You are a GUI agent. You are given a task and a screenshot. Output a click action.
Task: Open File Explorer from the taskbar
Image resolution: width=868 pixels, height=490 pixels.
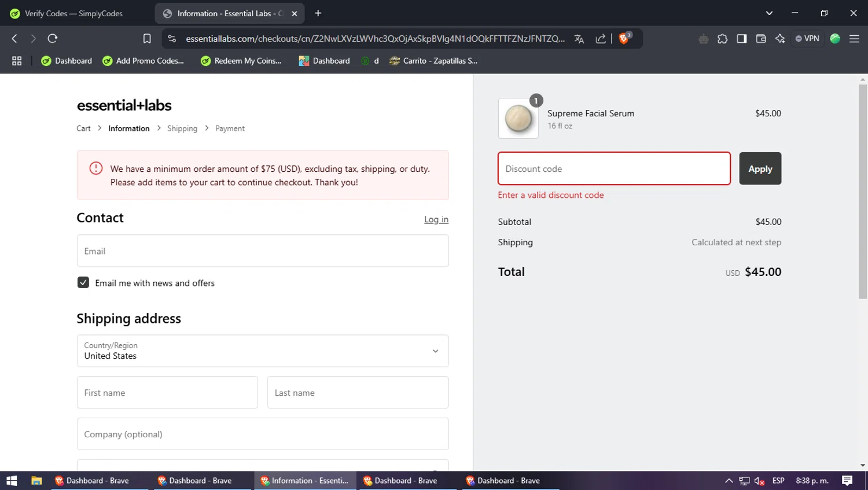[x=36, y=481]
